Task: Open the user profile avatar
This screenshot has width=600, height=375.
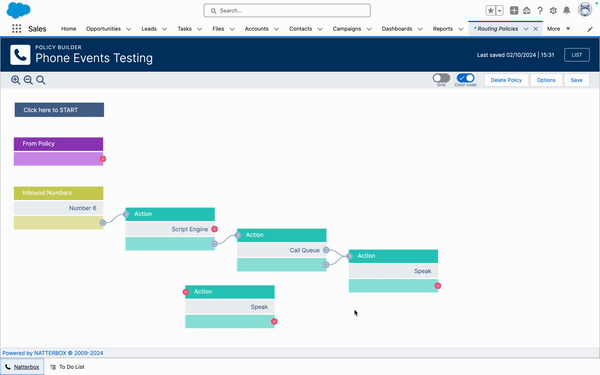Action: coord(585,10)
